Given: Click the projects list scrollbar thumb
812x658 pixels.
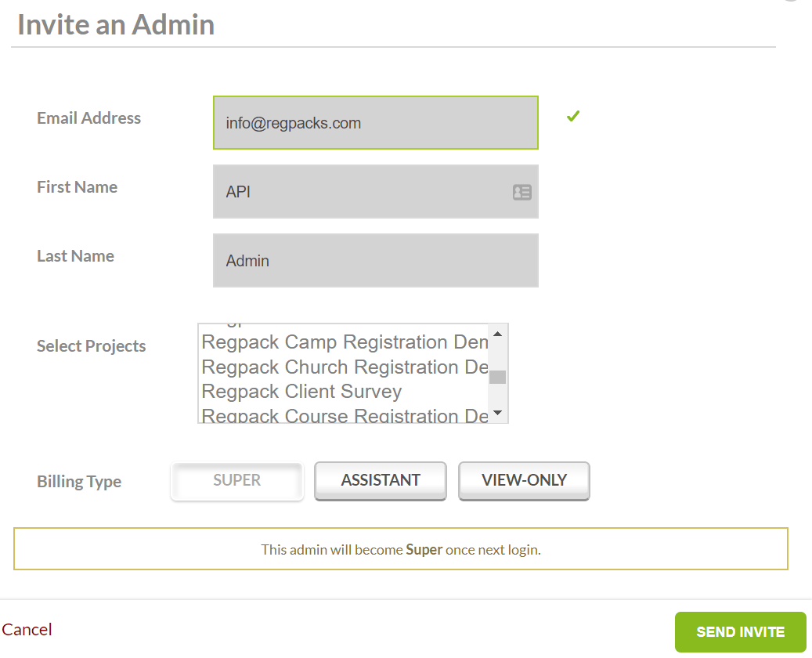Looking at the screenshot, I should pos(497,377).
